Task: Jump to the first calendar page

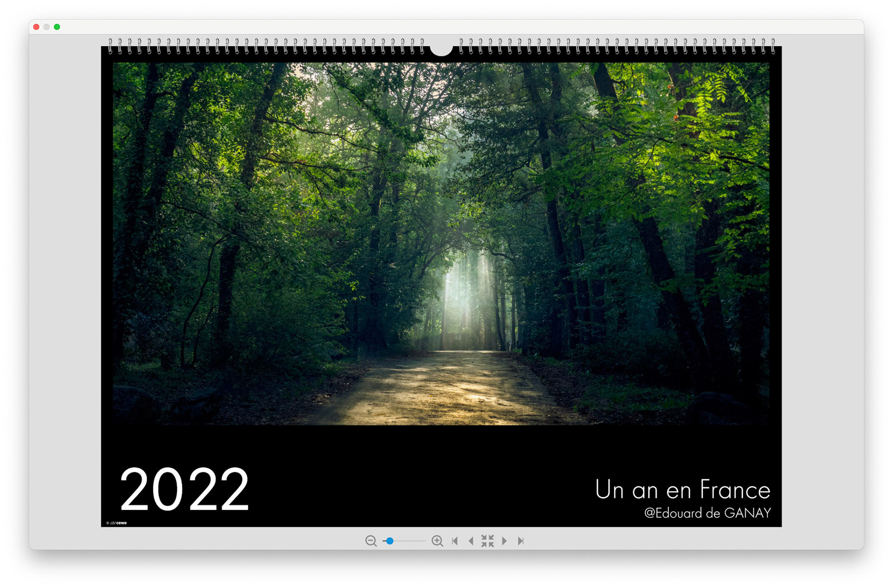Action: [x=455, y=541]
